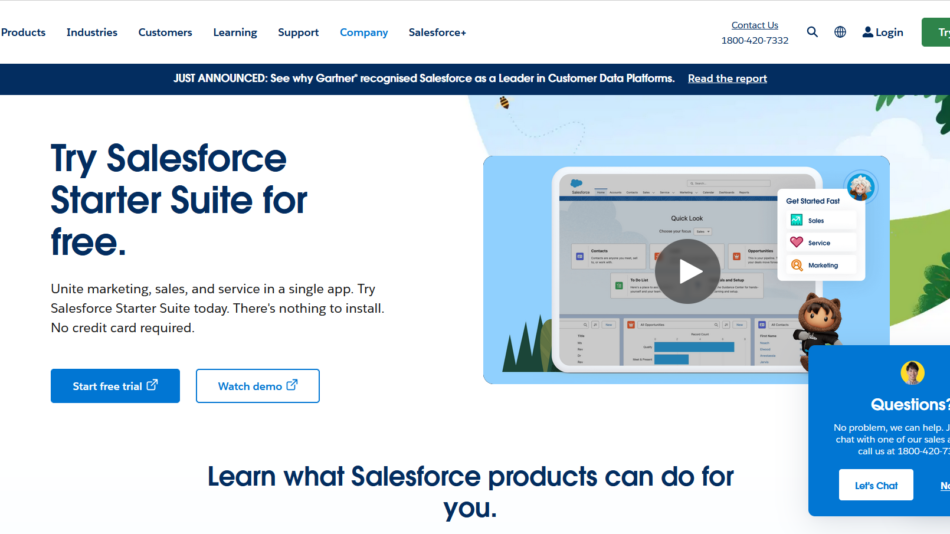
Task: Play the Starter Suite demo video
Action: tap(687, 271)
